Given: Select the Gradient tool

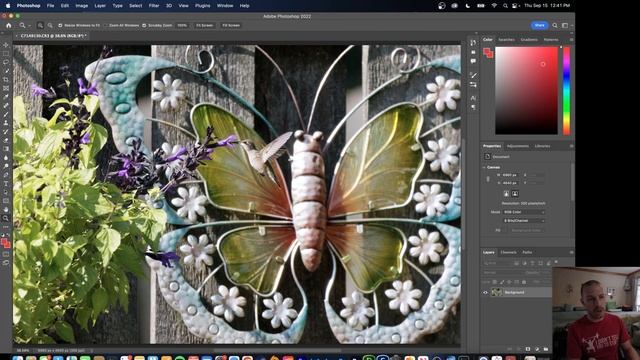Looking at the screenshot, I should pos(6,149).
